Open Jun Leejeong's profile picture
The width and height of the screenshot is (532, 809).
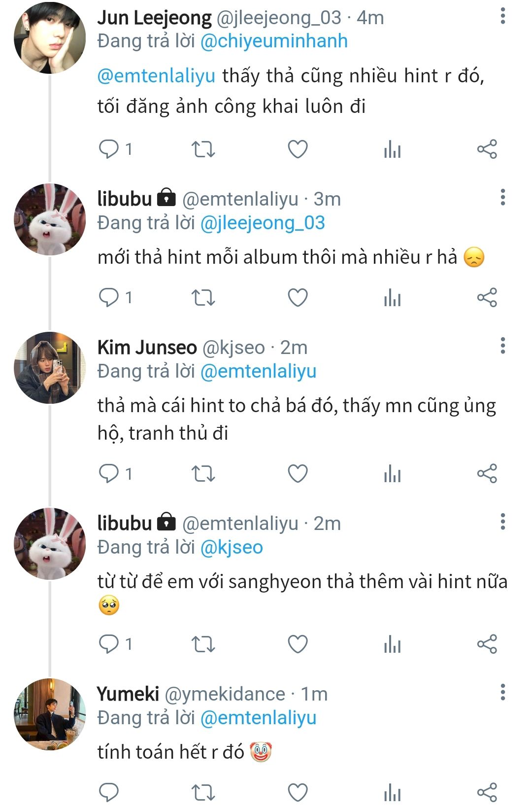pyautogui.click(x=50, y=38)
